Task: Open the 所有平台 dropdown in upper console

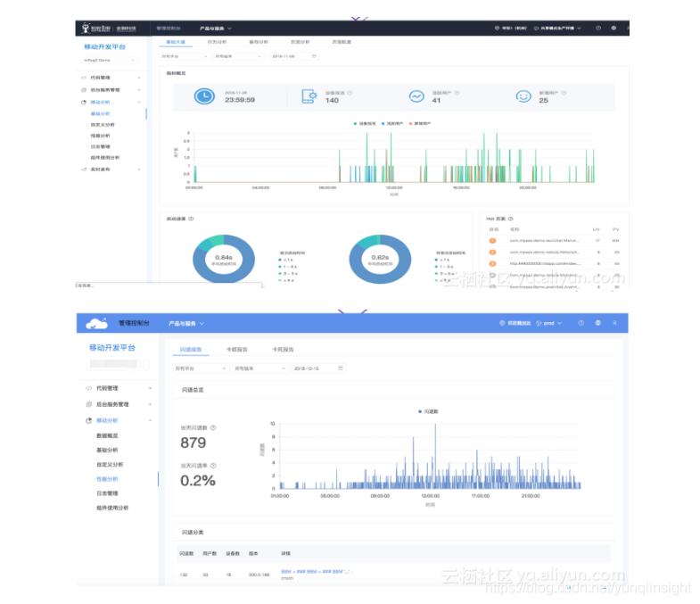Action: click(185, 56)
